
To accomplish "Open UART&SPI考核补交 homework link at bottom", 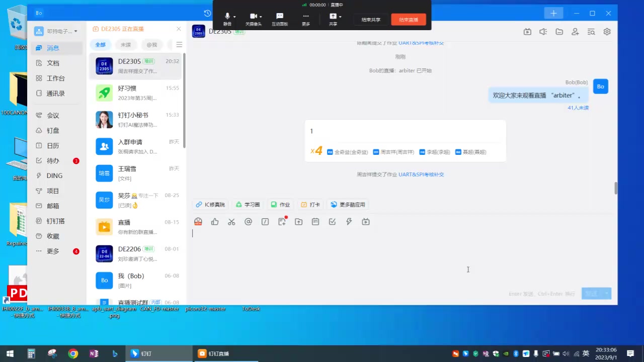I will pos(421,174).
